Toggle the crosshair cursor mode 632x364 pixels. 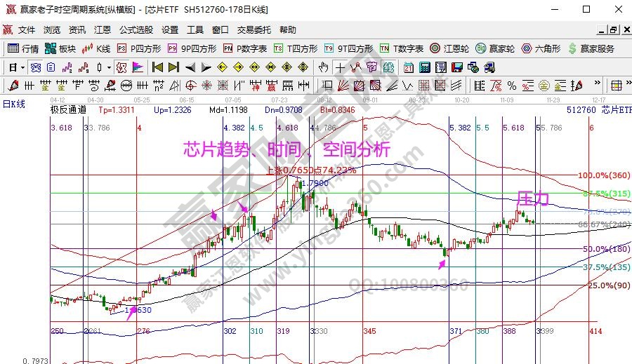tap(340, 67)
